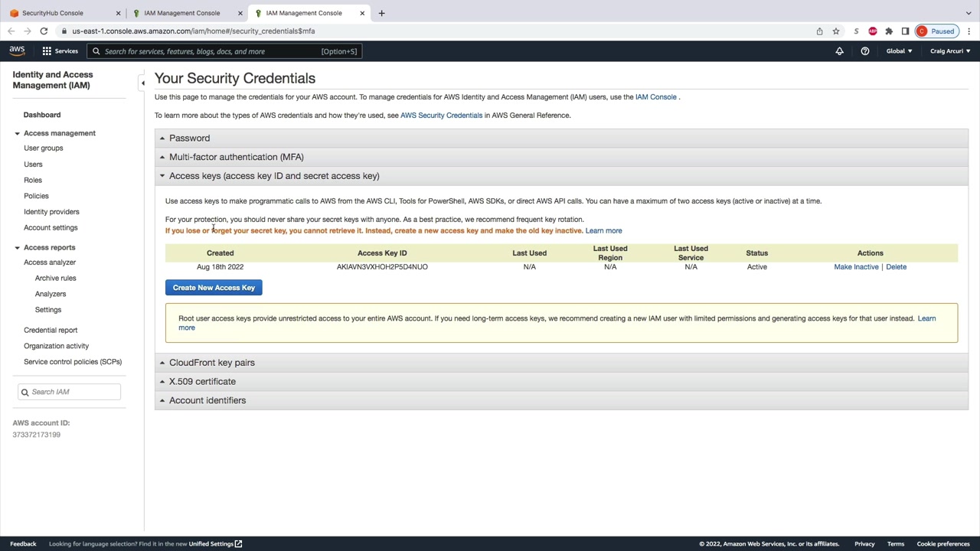The width and height of the screenshot is (980, 551).
Task: Open Roles in the IAM sidebar
Action: tap(33, 181)
